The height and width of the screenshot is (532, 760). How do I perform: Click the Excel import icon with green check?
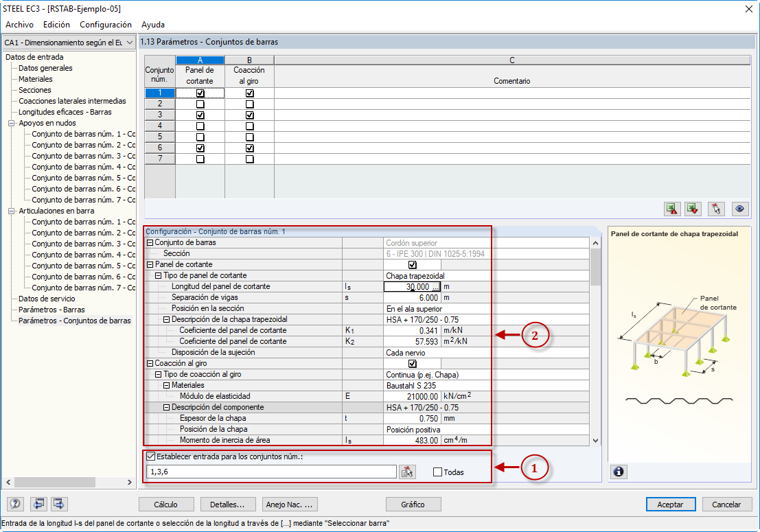tap(693, 209)
